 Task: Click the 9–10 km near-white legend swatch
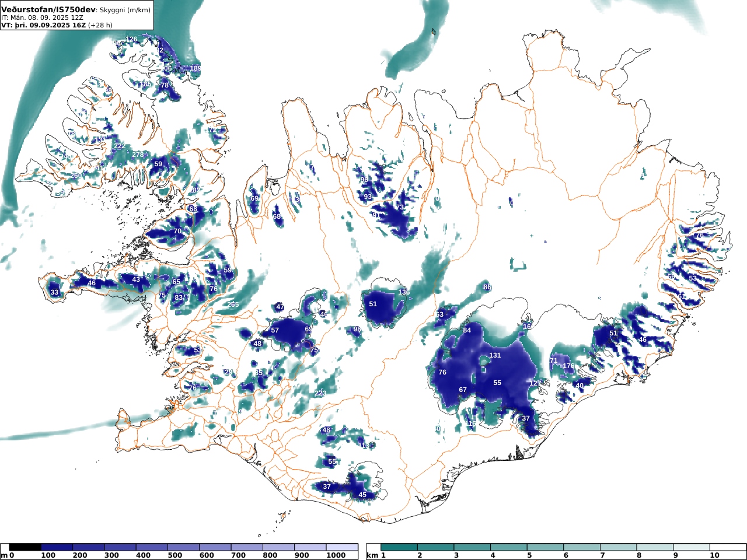pyautogui.click(x=692, y=547)
